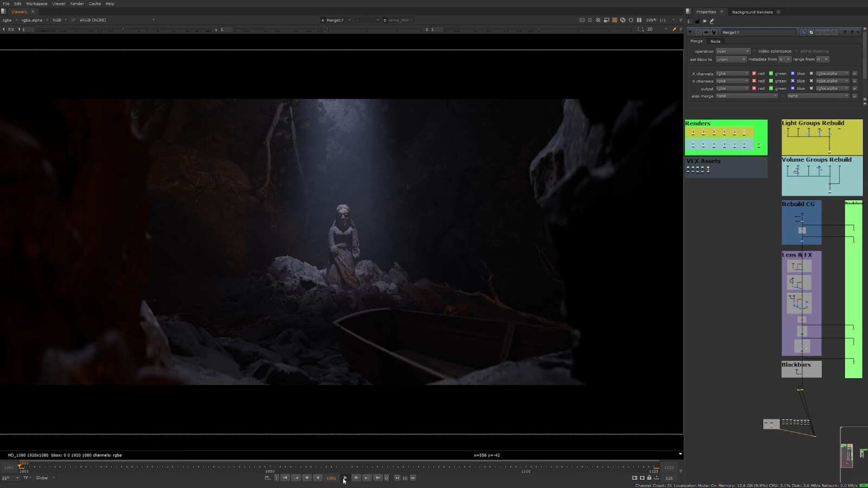Click the viewer refresh icon
The image size is (868, 488).
623,20
